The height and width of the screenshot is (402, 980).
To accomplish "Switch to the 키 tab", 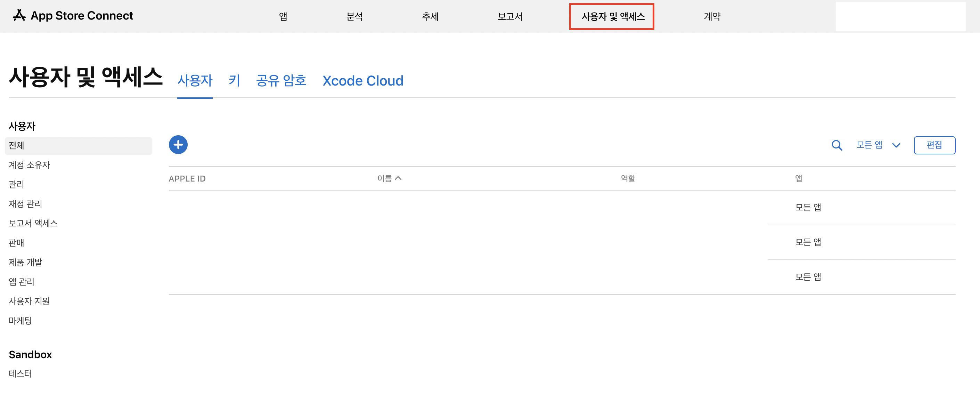I will [234, 81].
